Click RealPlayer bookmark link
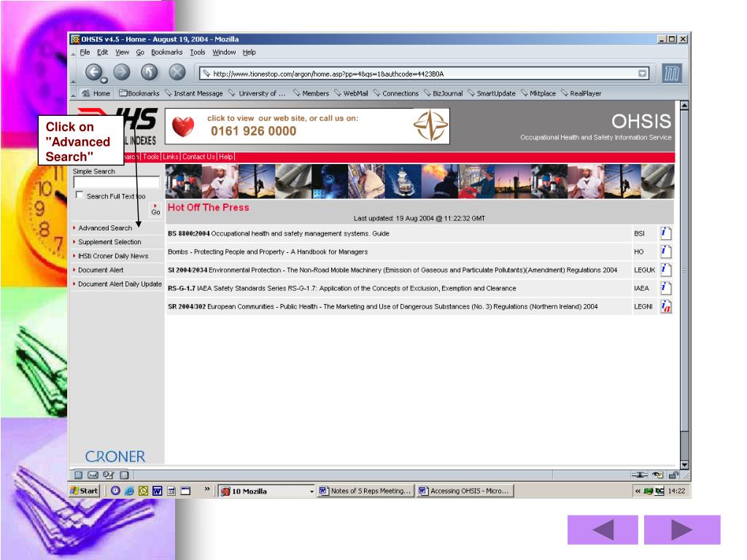The image size is (747, 560). pos(581,93)
